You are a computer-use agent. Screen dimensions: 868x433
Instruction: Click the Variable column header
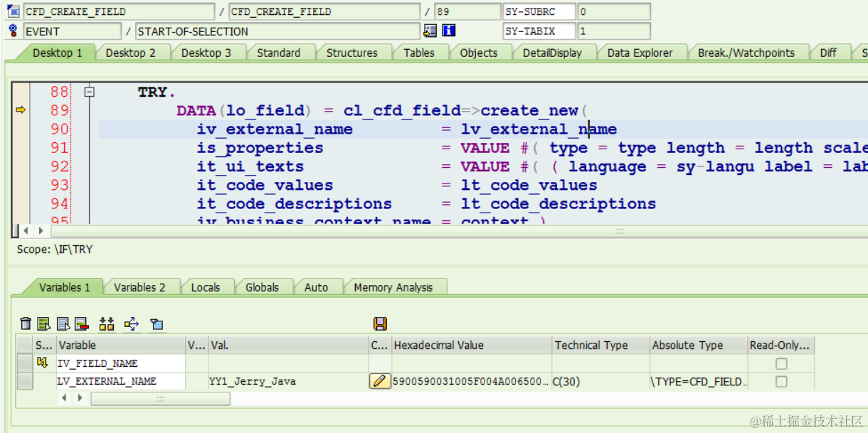tap(120, 345)
